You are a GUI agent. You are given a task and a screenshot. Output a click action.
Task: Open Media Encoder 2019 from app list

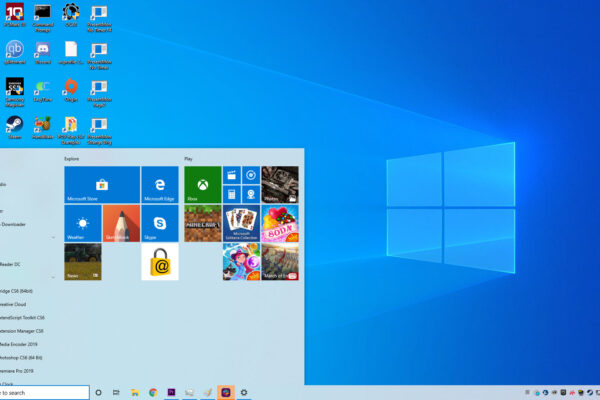point(20,341)
